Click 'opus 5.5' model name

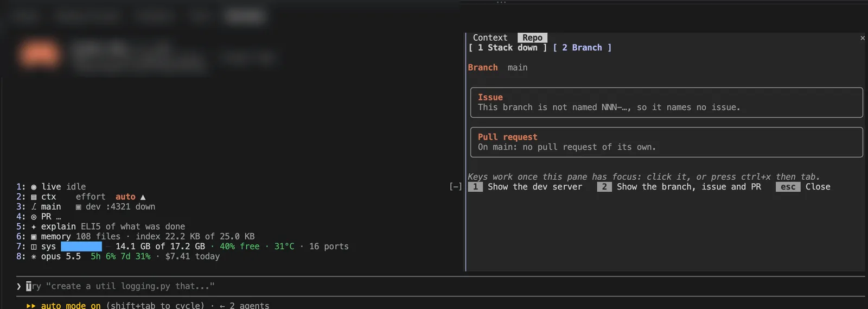(x=61, y=256)
